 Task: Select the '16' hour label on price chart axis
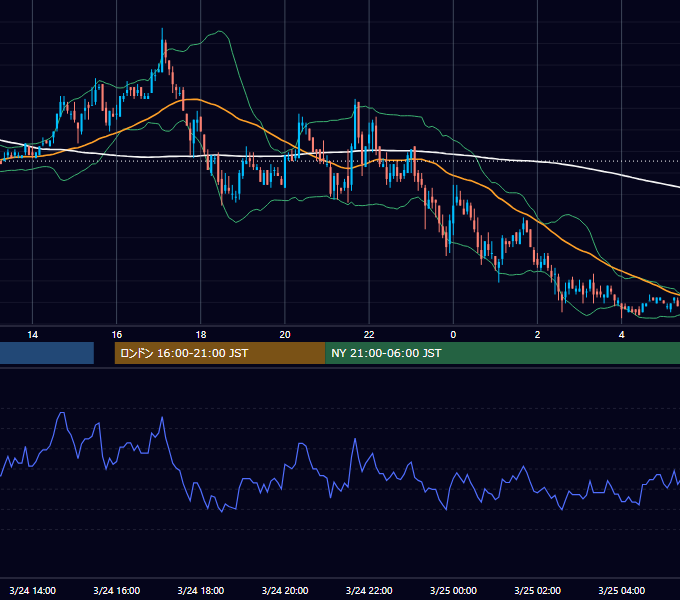coord(117,335)
